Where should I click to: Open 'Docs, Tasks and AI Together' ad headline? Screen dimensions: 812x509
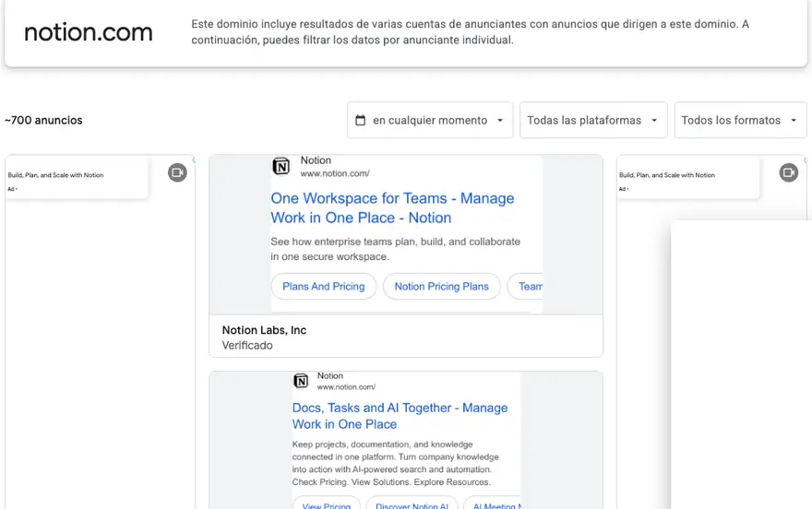[x=400, y=416]
